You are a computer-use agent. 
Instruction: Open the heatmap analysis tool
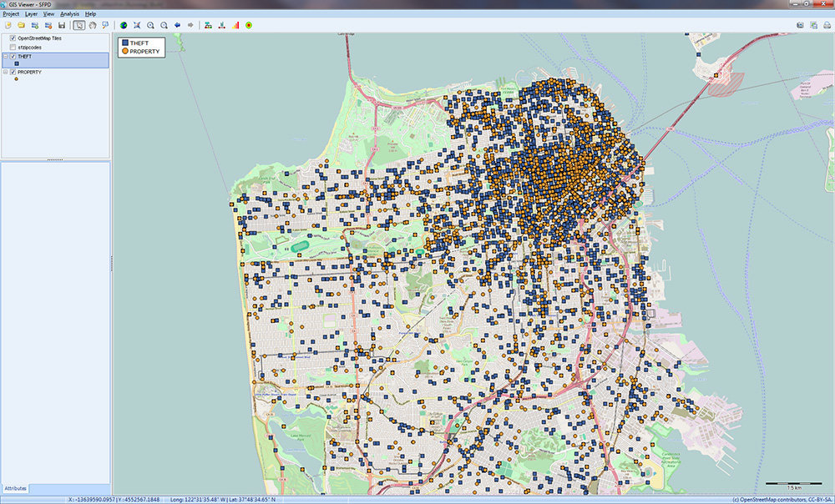[x=249, y=25]
